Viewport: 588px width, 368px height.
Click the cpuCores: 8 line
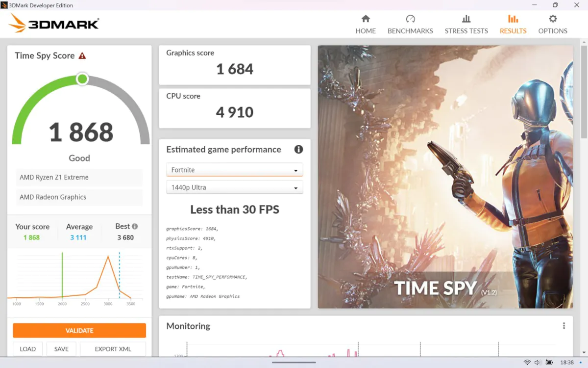point(182,258)
